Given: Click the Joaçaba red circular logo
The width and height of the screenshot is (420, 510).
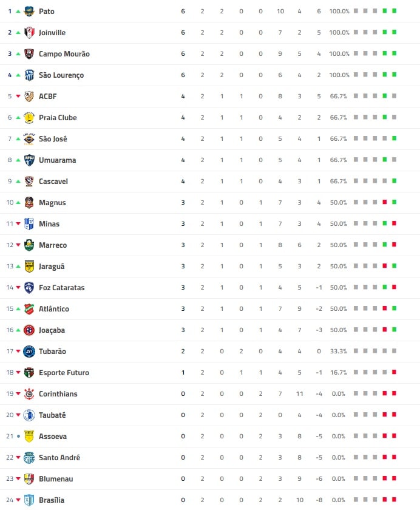Looking at the screenshot, I should tap(29, 330).
